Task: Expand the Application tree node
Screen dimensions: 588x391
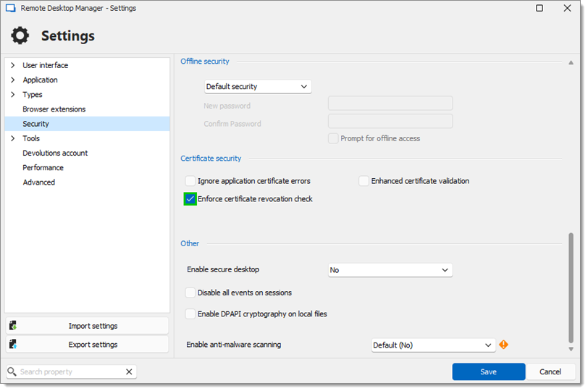Action: (x=13, y=80)
